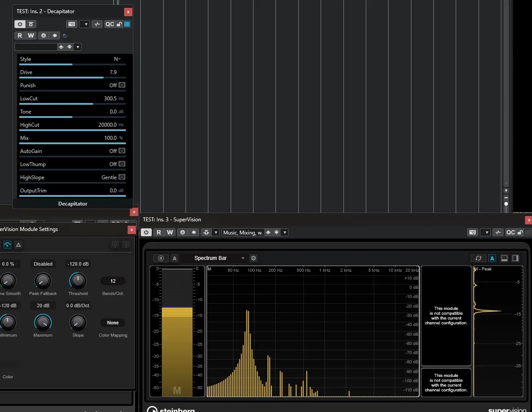Screen dimensions: 532x412
Task: Click the Peak Fallback knob
Action: (43, 281)
